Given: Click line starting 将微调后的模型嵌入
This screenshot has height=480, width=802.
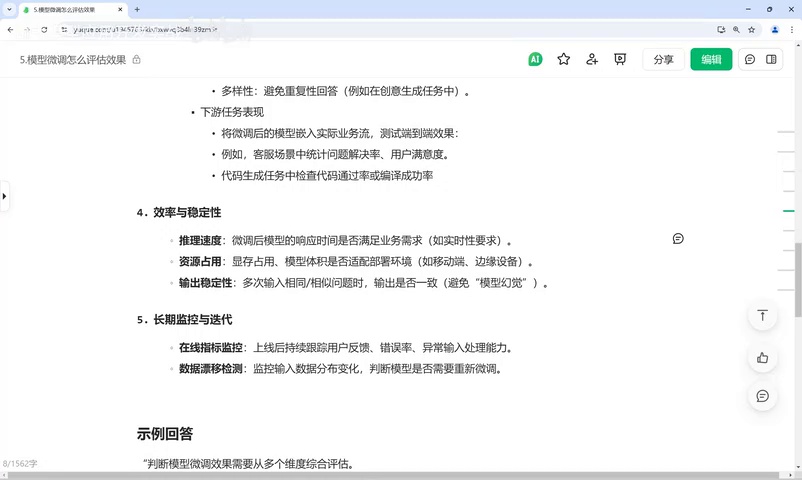Looking at the screenshot, I should (x=340, y=134).
